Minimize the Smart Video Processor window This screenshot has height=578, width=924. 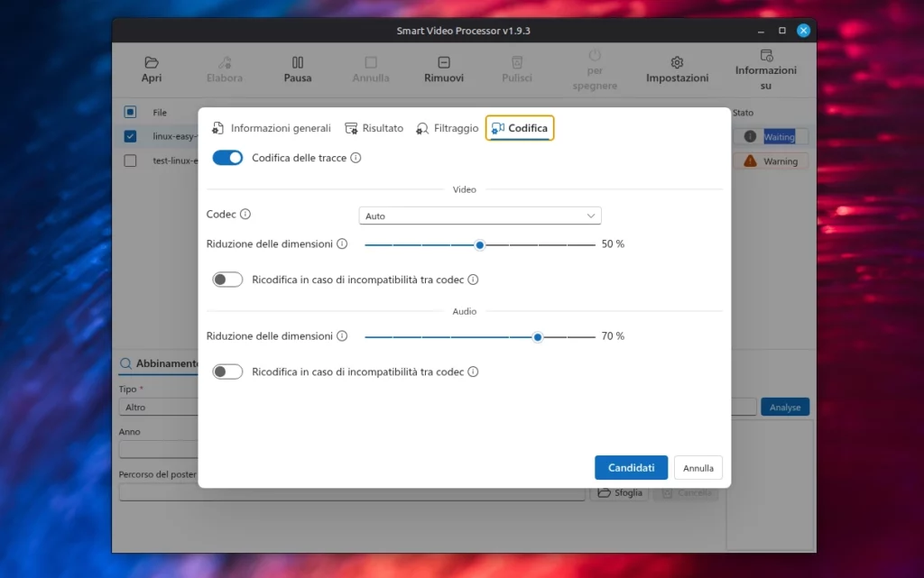(x=761, y=31)
